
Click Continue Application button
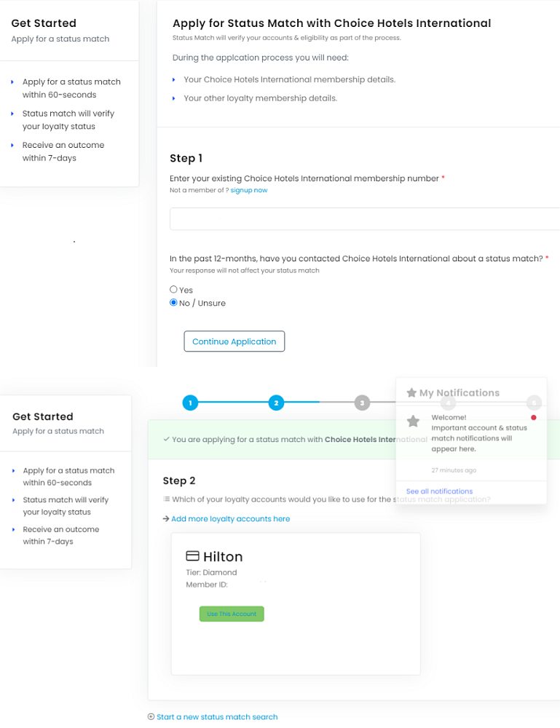234,341
